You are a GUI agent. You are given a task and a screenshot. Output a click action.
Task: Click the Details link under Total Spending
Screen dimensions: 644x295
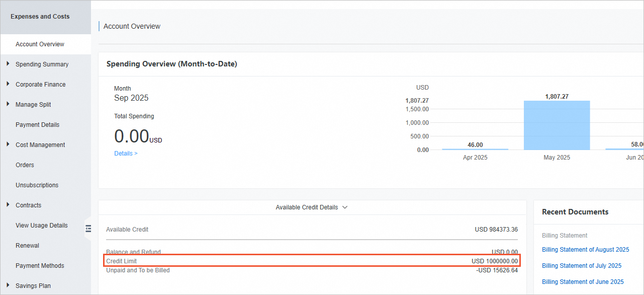pyautogui.click(x=126, y=154)
